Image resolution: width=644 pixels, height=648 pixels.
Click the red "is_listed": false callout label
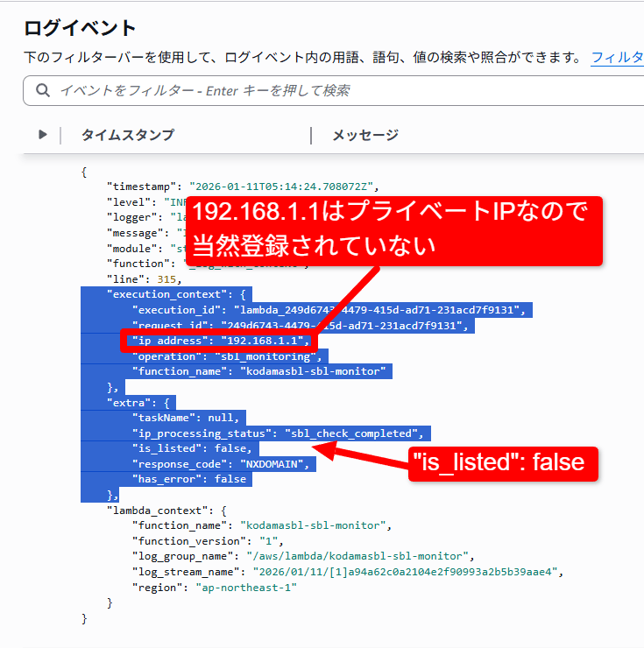pyautogui.click(x=503, y=461)
